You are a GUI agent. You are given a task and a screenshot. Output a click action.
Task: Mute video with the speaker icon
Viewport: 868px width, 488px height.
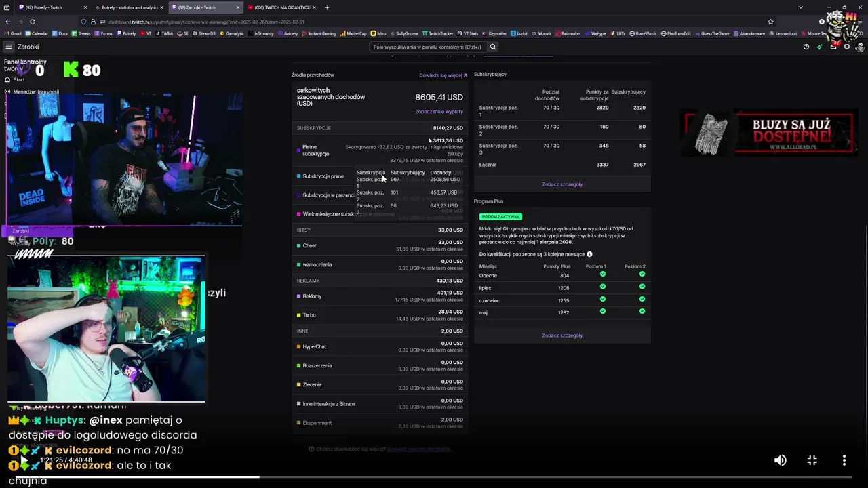click(781, 460)
